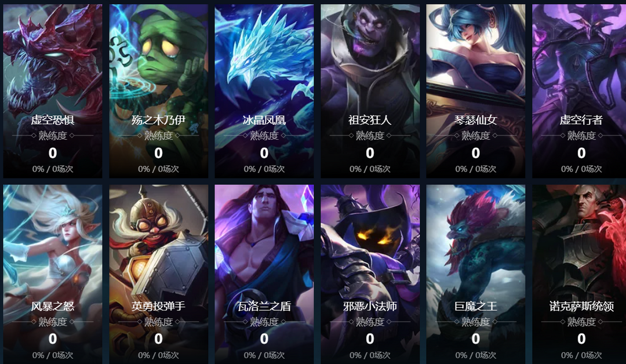This screenshot has width=626, height=364.
Task: Open the 瓦洛兰之盾 champion card
Action: click(264, 274)
